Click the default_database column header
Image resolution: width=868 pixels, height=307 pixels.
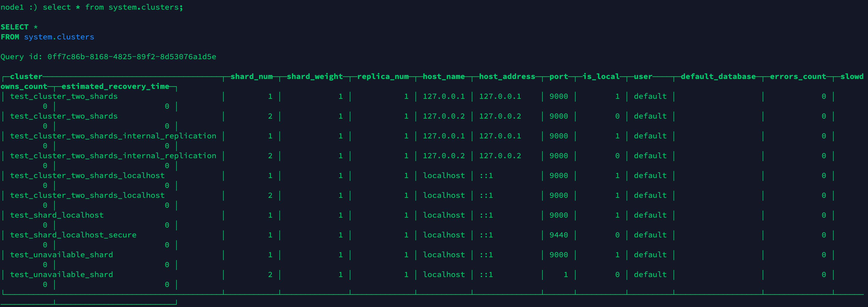point(718,77)
